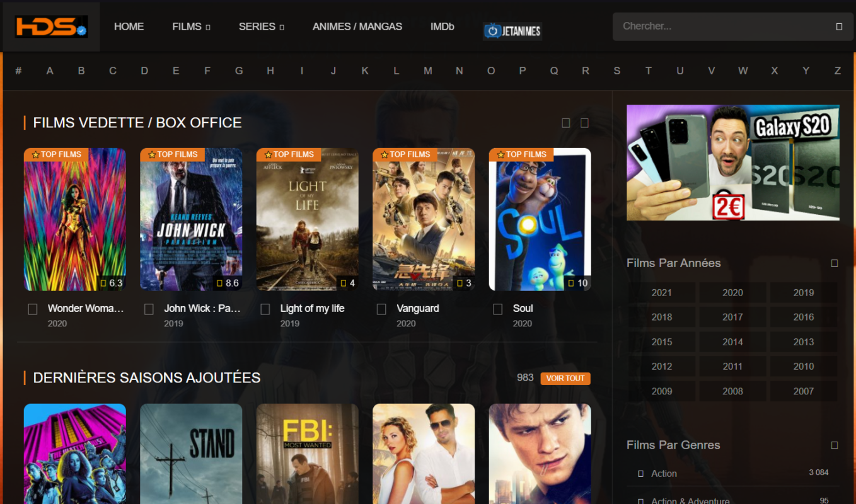
Task: Select year 2019 films
Action: [804, 293]
